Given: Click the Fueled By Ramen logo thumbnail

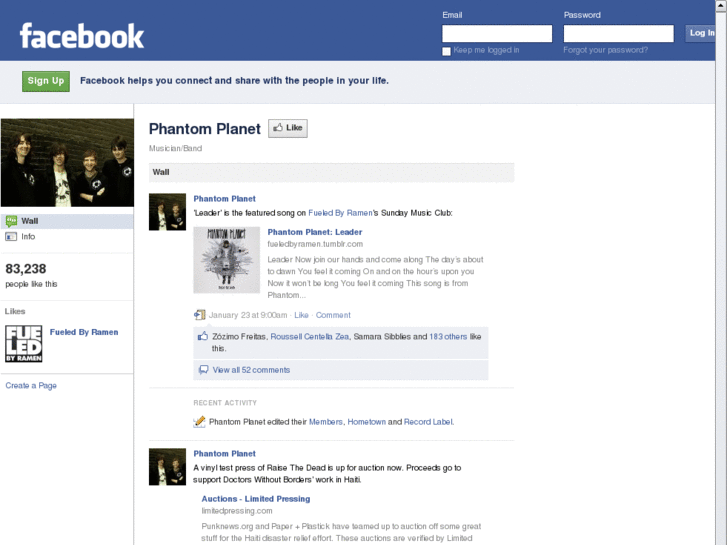Looking at the screenshot, I should pyautogui.click(x=24, y=344).
